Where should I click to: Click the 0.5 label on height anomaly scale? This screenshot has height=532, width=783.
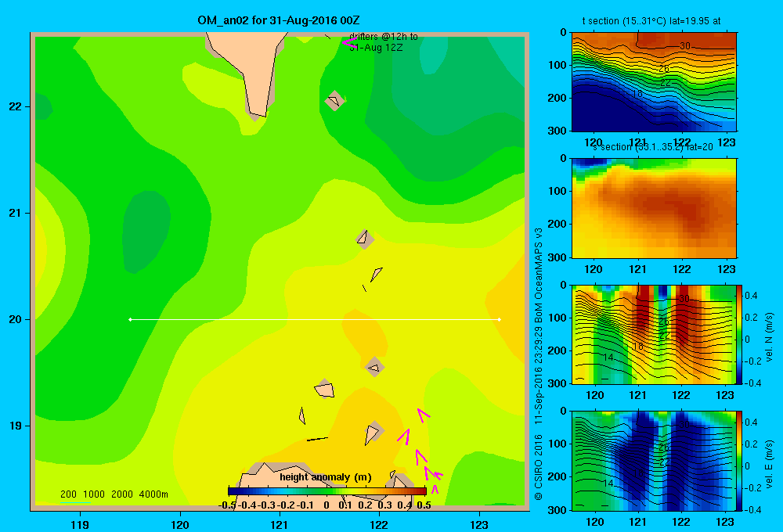pos(424,505)
